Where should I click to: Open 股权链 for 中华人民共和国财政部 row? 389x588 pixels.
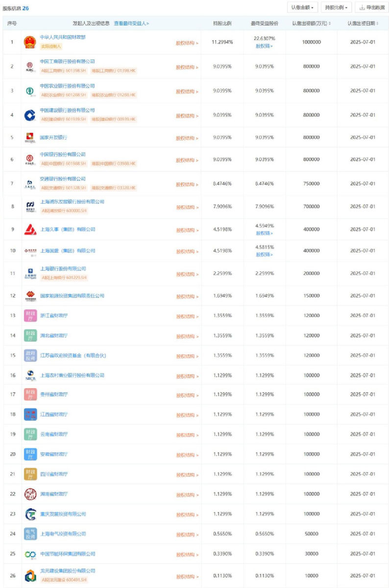click(x=264, y=46)
